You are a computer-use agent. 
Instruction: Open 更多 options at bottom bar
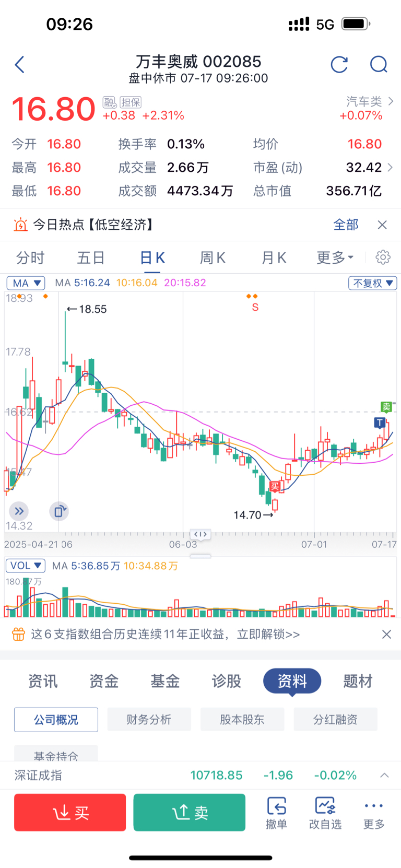pos(374,813)
